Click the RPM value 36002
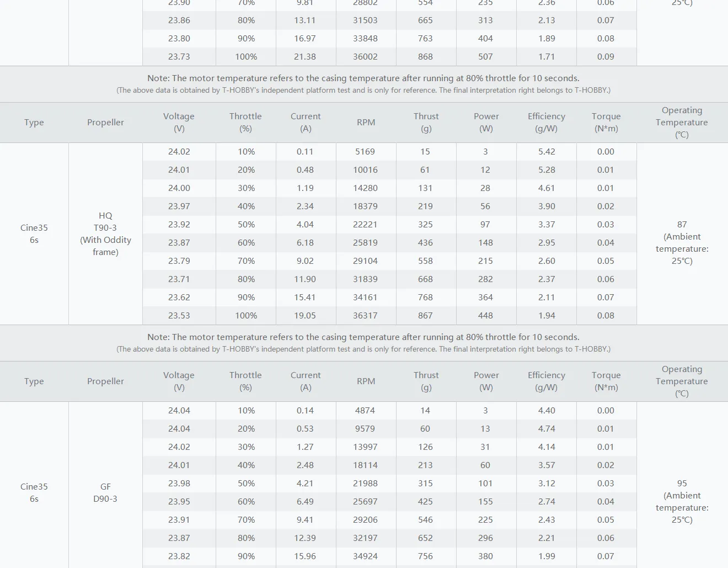Image resolution: width=728 pixels, height=568 pixels. tap(365, 57)
